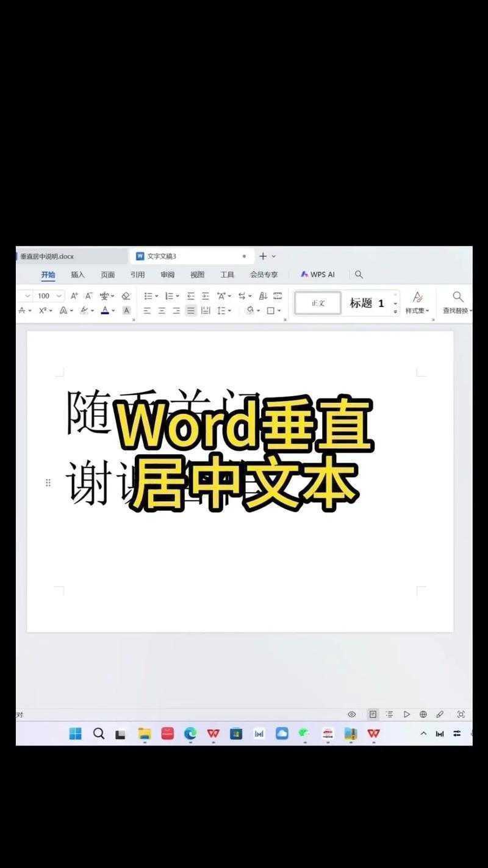
Task: Apply highlight color to selected text
Action: (x=84, y=310)
